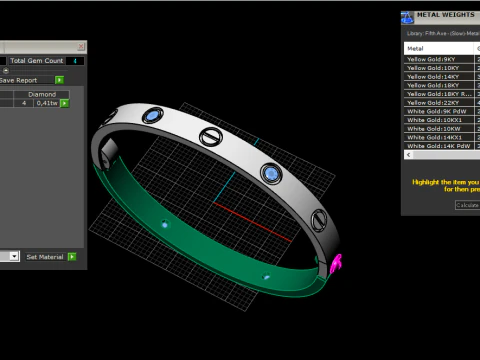480x360 pixels.
Task: Select White Gold:14KX1 row
Action: click(x=438, y=137)
